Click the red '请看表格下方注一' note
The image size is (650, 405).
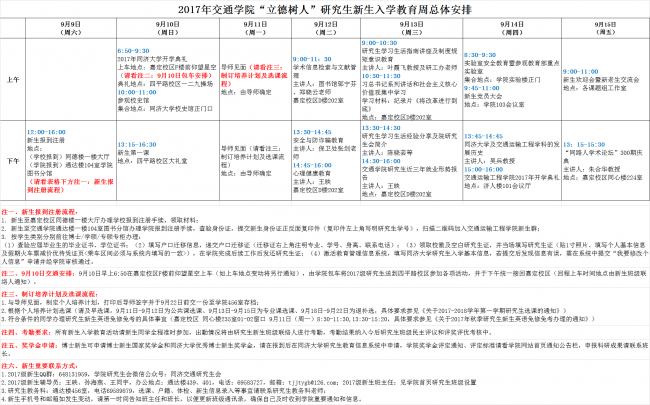(71, 186)
